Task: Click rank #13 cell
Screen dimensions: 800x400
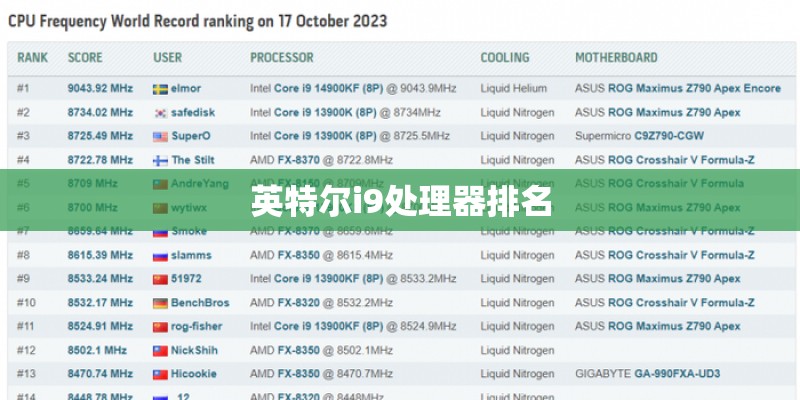Action: click(26, 373)
